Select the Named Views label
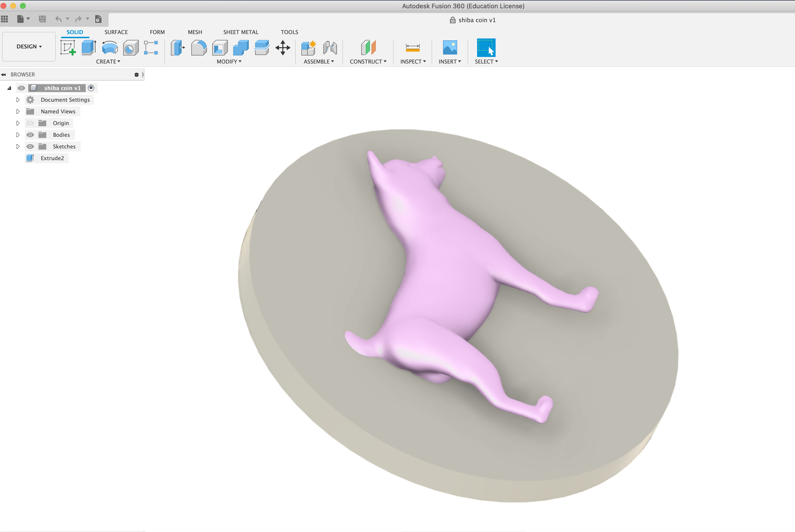Viewport: 795px width, 532px height. tap(58, 112)
